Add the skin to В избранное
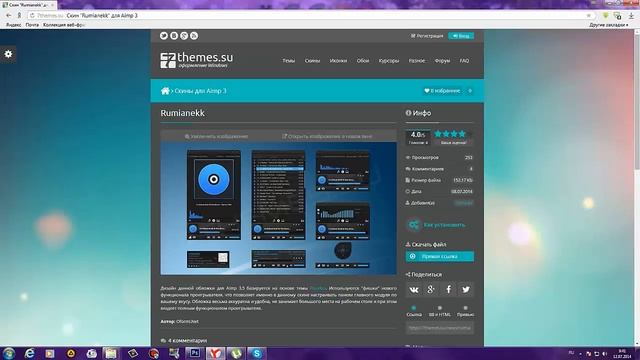This screenshot has height=360, width=640. click(x=442, y=91)
